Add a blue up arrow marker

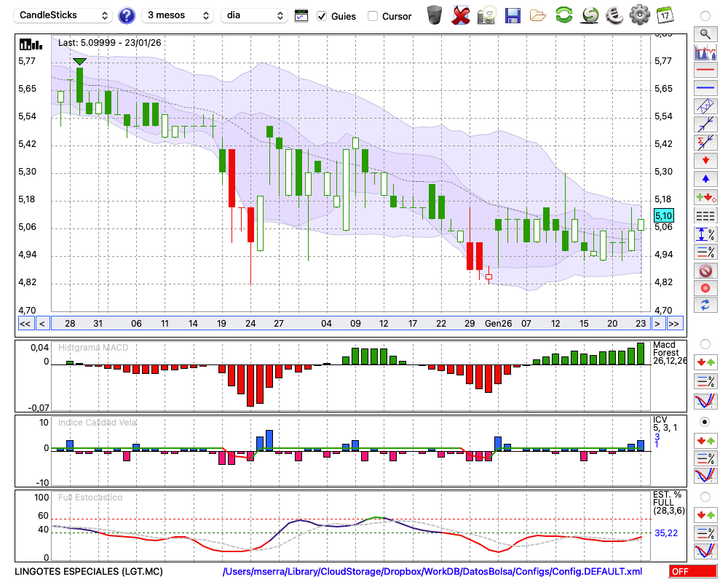705,179
